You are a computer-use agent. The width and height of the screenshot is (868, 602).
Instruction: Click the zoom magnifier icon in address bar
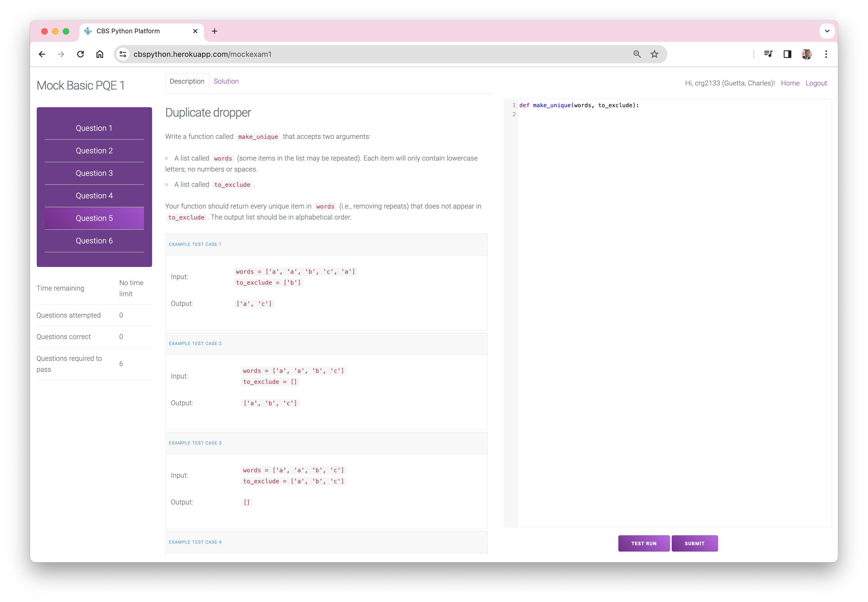coord(637,54)
